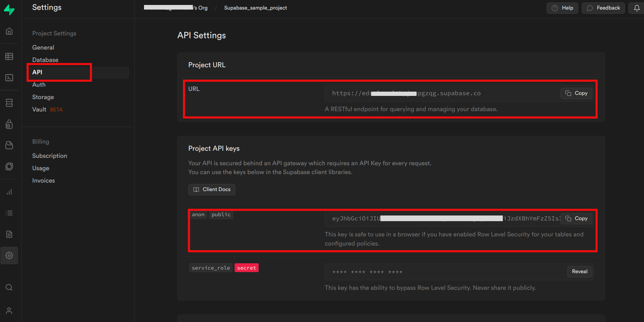Viewport: 644px width, 322px height.
Task: Open the Table Editor icon
Action: pyautogui.click(x=9, y=56)
